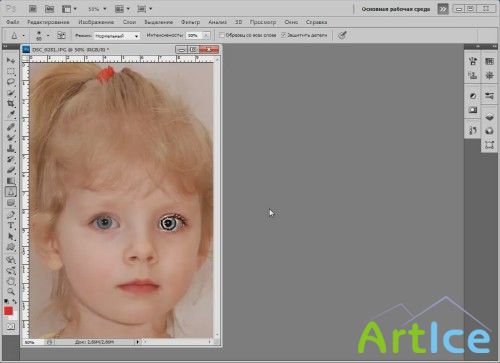
Task: Open the Channels panel icon
Action: pyautogui.click(x=489, y=131)
